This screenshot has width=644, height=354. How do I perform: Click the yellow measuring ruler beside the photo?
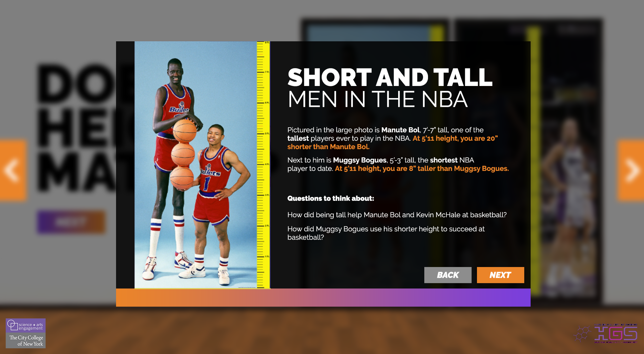click(x=263, y=165)
